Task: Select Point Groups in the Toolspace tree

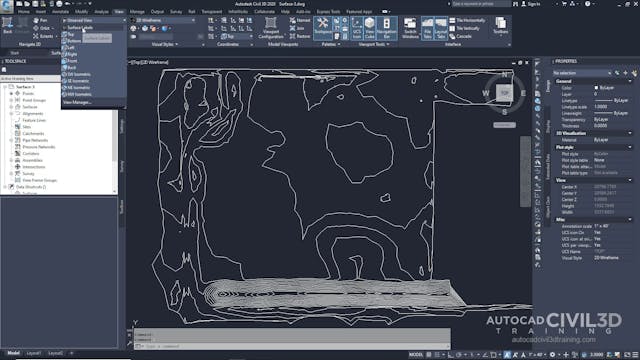Action: click(x=33, y=100)
